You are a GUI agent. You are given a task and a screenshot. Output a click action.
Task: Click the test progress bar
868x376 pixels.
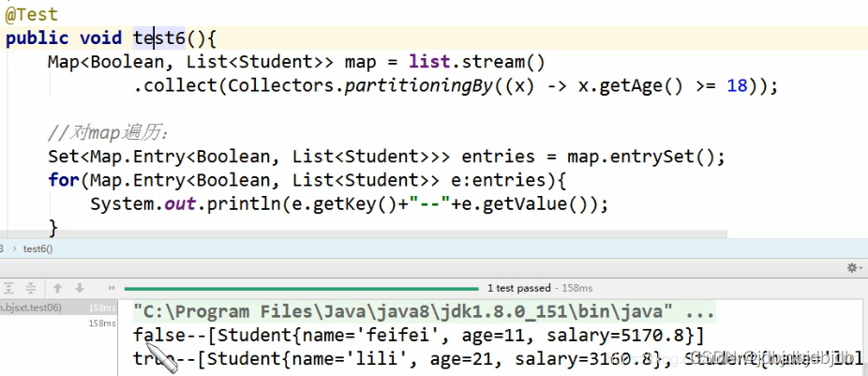click(x=301, y=289)
